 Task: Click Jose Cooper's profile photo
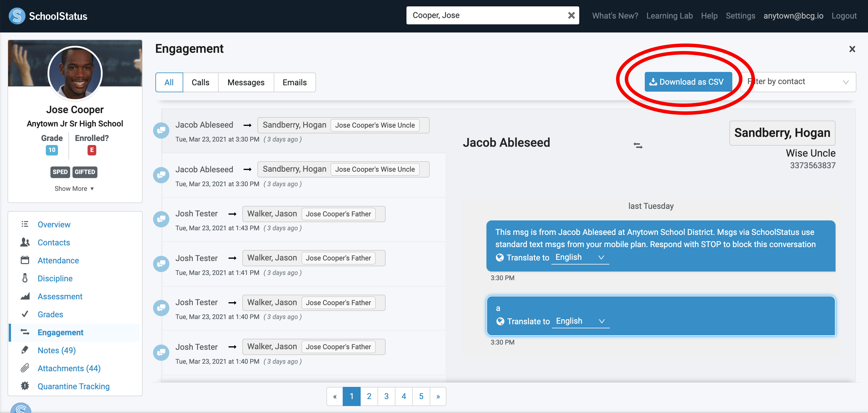pyautogui.click(x=75, y=73)
